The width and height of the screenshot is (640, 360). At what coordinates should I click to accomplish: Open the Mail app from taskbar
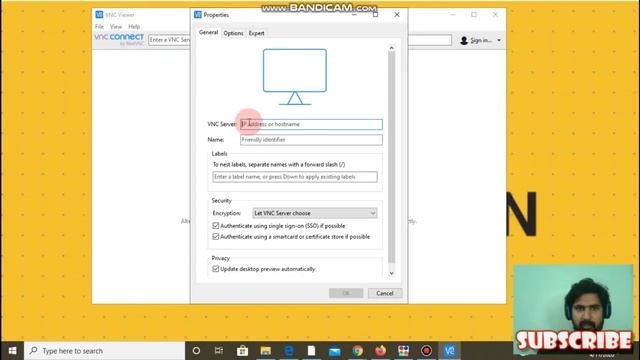point(335,351)
